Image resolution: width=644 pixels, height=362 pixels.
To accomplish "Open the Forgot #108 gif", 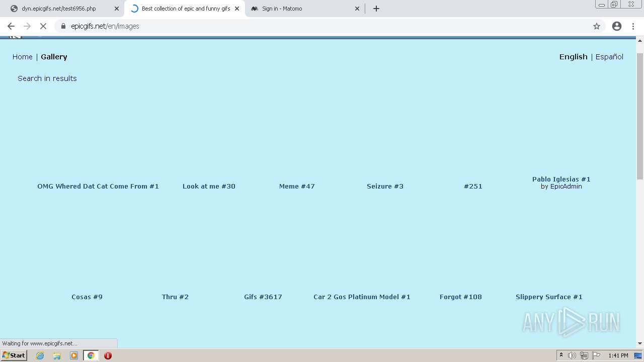I will click(461, 297).
